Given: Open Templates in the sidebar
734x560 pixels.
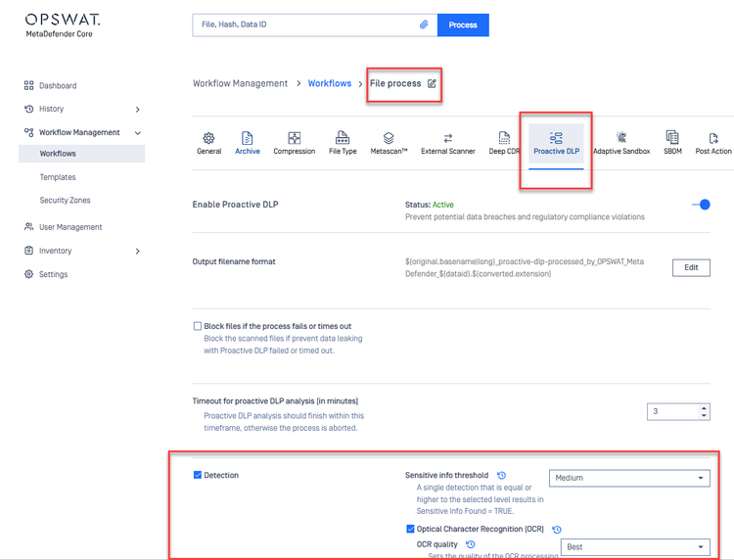Looking at the screenshot, I should pos(58,177).
